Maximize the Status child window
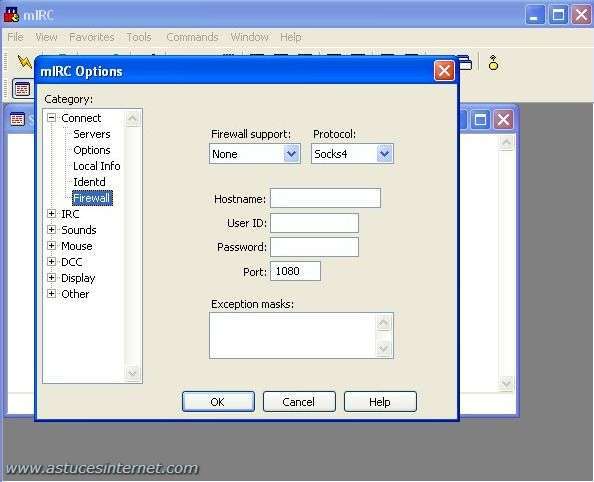Image resolution: width=594 pixels, height=482 pixels. point(480,120)
